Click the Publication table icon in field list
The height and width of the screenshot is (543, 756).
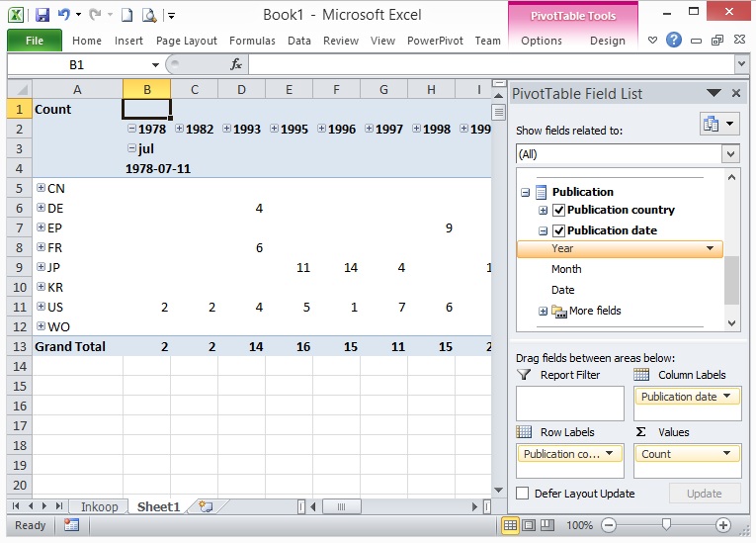(x=542, y=192)
